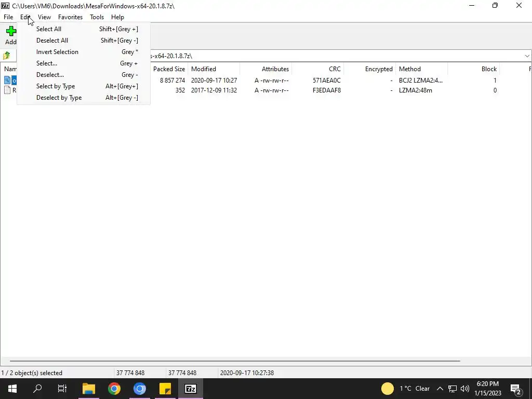Click packed size 352 cell

click(180, 90)
